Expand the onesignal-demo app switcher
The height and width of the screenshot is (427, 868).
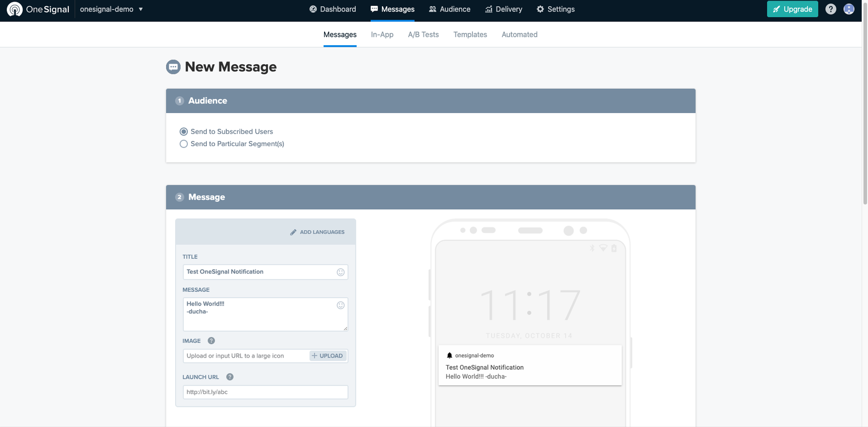112,9
